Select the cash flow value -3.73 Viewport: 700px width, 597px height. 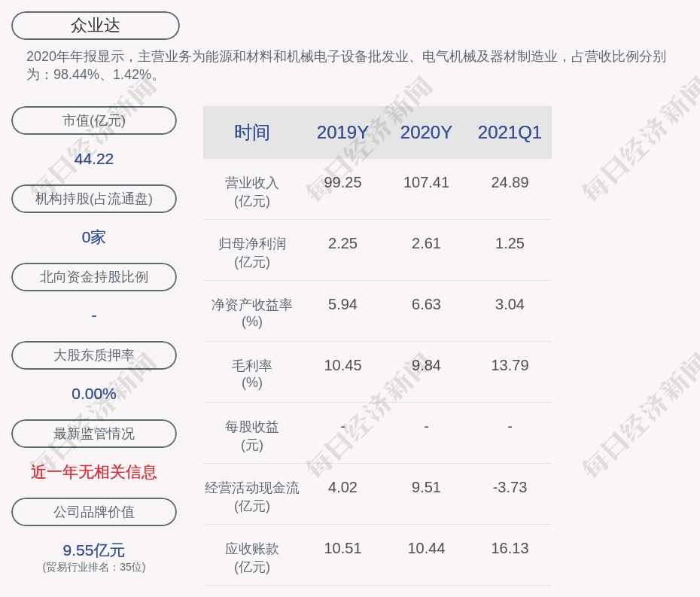point(510,488)
